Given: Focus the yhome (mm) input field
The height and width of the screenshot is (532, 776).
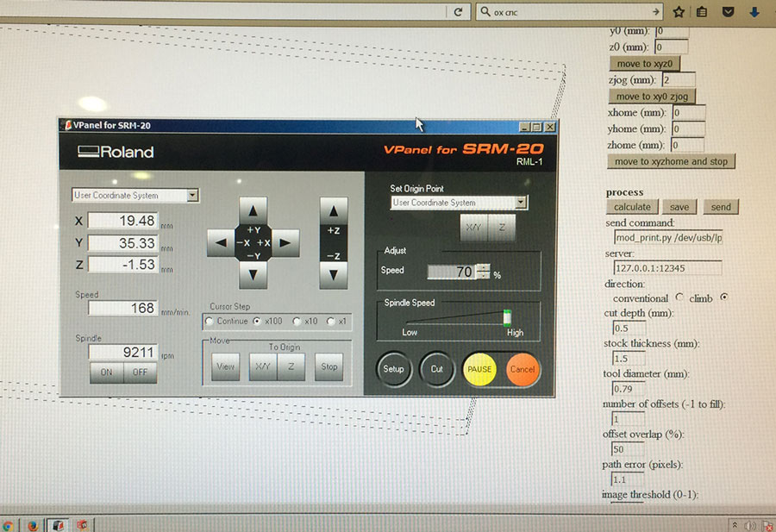Looking at the screenshot, I should click(688, 128).
